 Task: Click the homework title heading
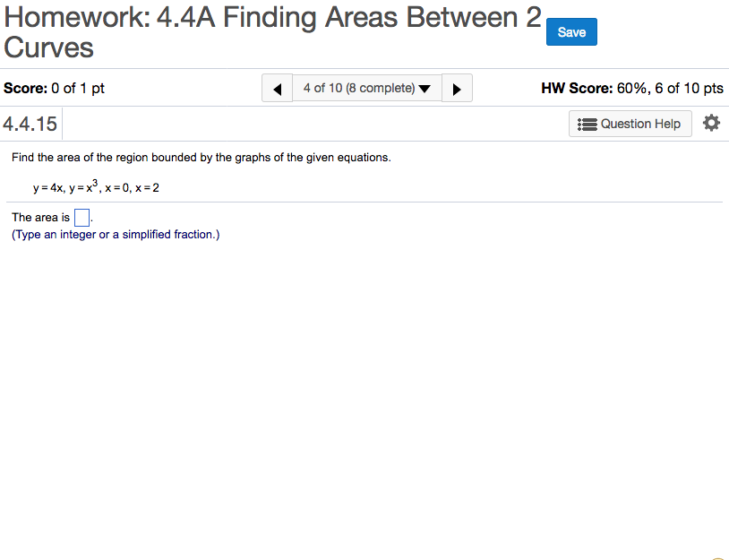pyautogui.click(x=272, y=20)
